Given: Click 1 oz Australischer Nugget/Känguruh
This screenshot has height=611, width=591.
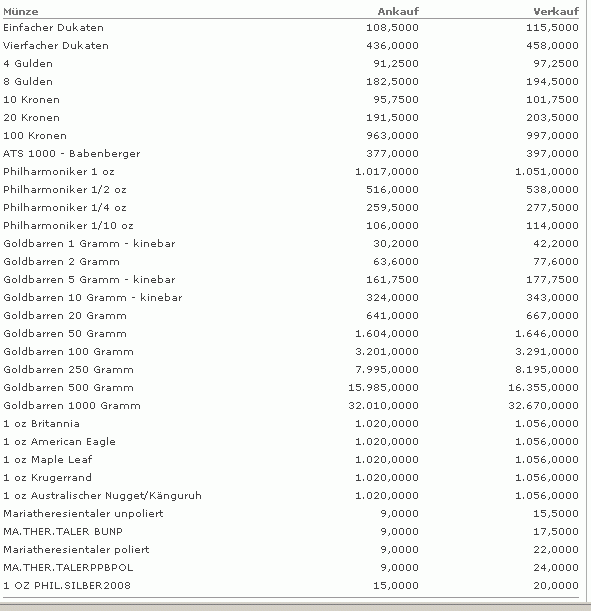Looking at the screenshot, I should pos(102,496).
